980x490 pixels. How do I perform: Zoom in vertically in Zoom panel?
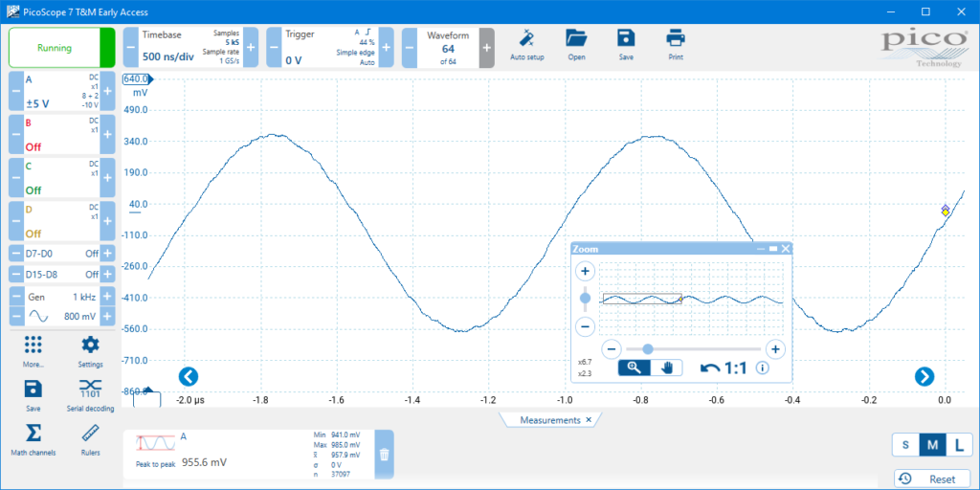[x=585, y=271]
